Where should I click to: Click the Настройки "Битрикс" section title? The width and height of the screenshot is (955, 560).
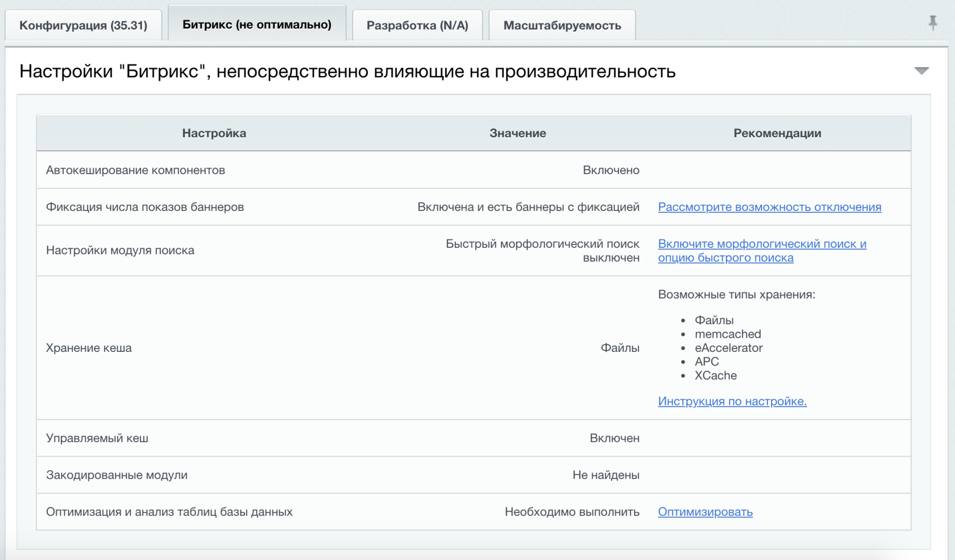point(347,72)
